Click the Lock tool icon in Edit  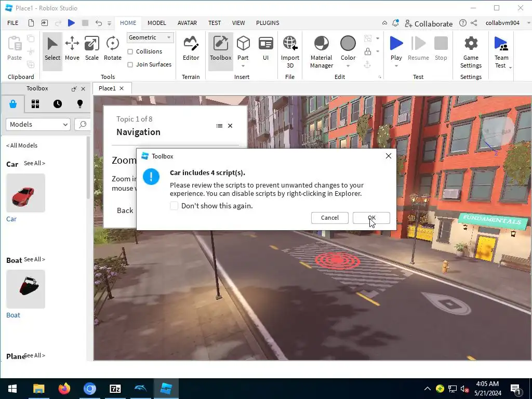click(367, 51)
